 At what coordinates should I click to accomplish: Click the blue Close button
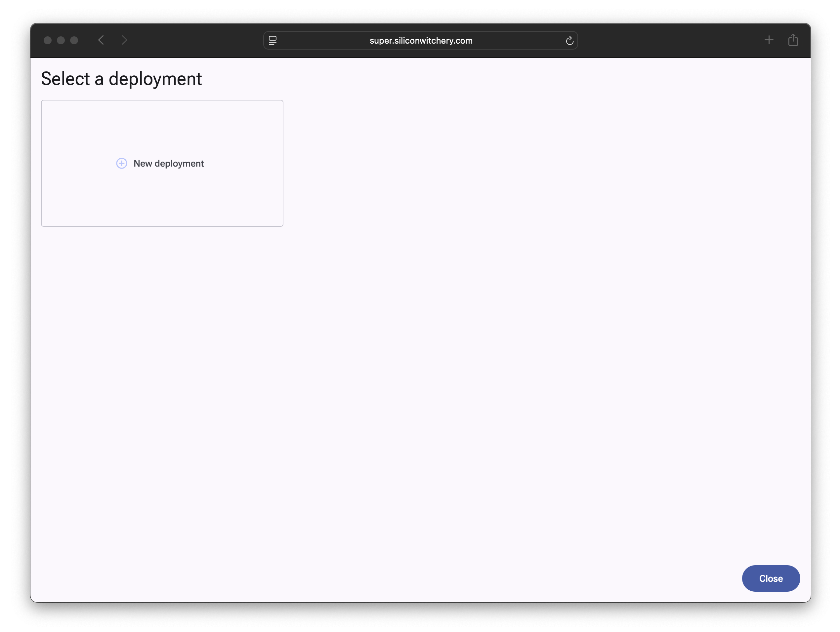point(771,578)
